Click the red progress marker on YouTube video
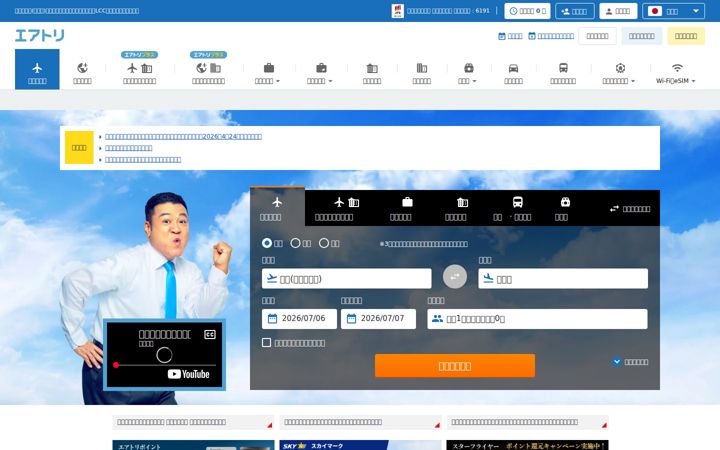The height and width of the screenshot is (450, 720). (116, 365)
